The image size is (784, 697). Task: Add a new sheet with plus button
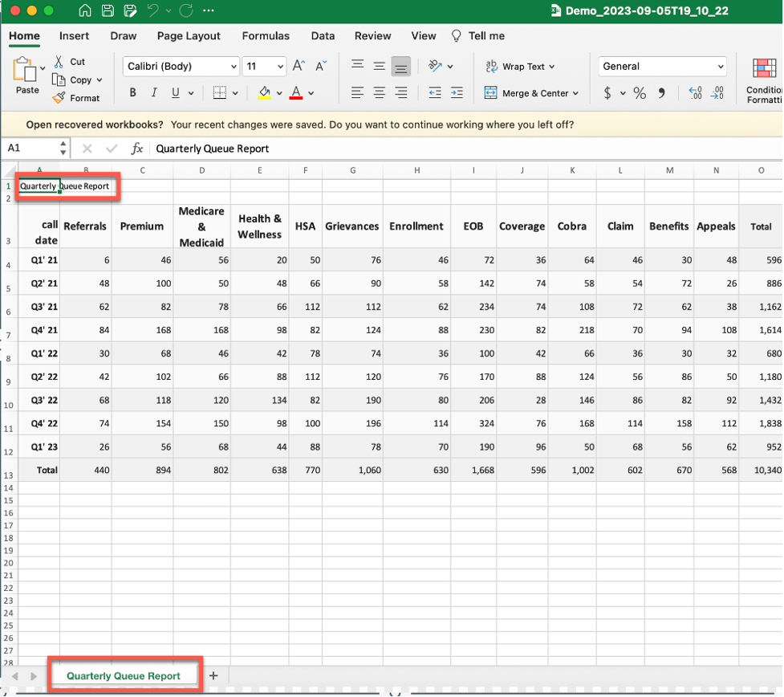click(x=213, y=676)
